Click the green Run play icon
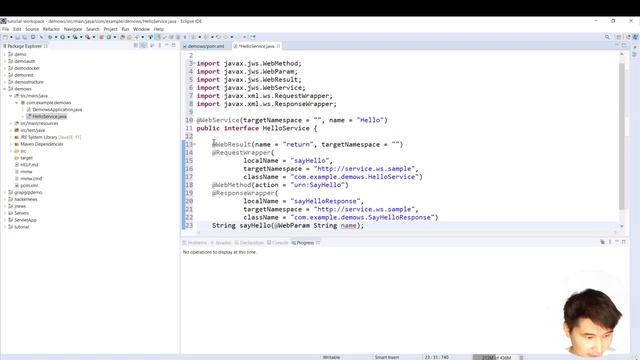The width and height of the screenshot is (640, 360). pyautogui.click(x=62, y=37)
